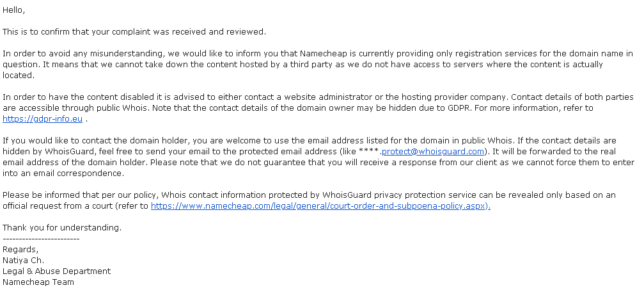Open the Namecheap court-order-and-subpoena policy link
Image resolution: width=644 pixels, height=290 pixels.
pyautogui.click(x=321, y=205)
